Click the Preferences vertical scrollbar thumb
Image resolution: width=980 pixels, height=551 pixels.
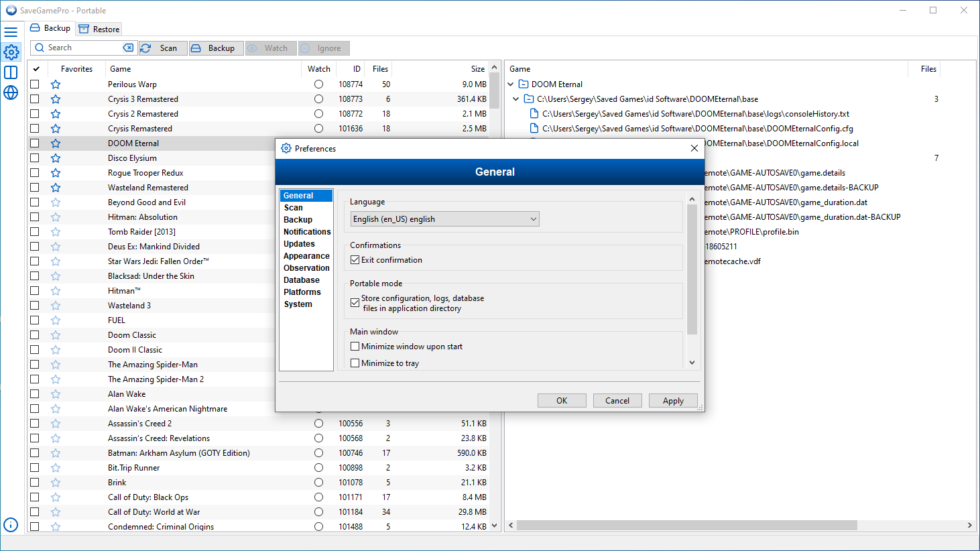692,269
